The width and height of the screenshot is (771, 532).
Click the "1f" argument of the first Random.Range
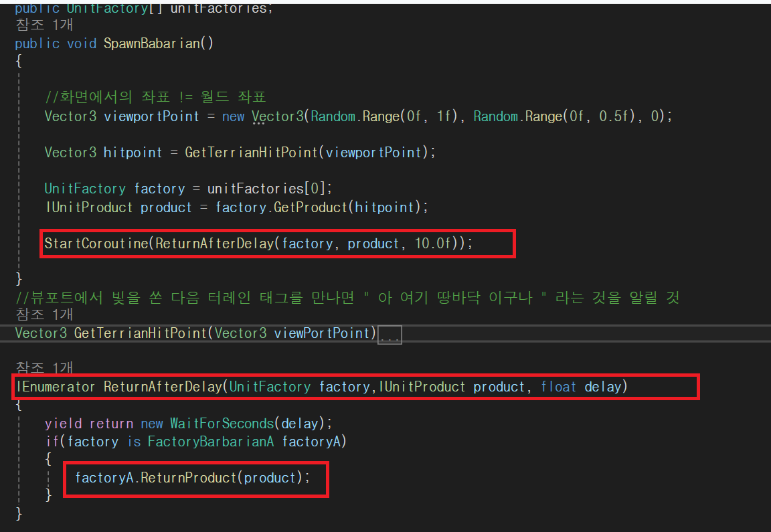click(x=444, y=116)
